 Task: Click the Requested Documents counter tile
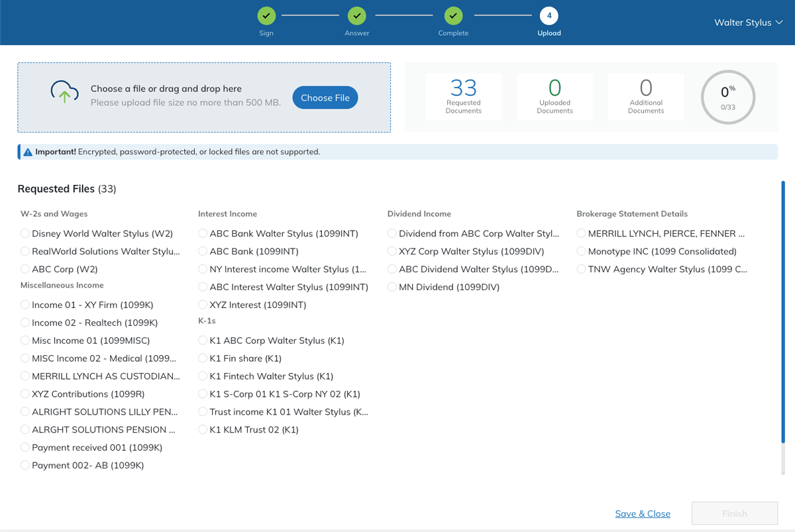(463, 97)
